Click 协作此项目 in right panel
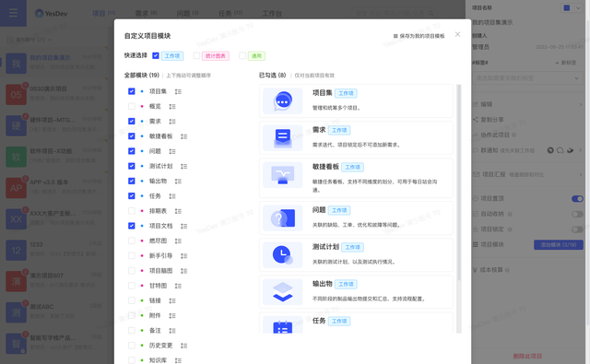The width and height of the screenshot is (590, 364). (495, 135)
